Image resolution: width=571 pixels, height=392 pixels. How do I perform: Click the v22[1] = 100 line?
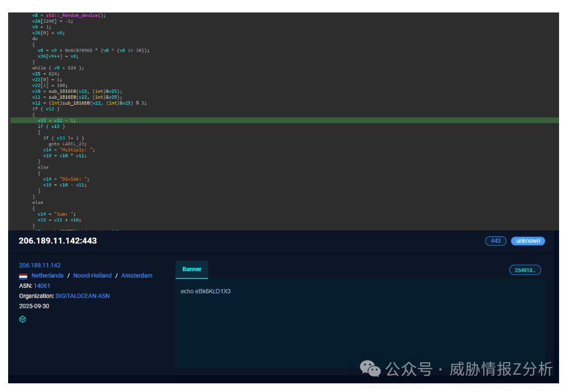49,86
